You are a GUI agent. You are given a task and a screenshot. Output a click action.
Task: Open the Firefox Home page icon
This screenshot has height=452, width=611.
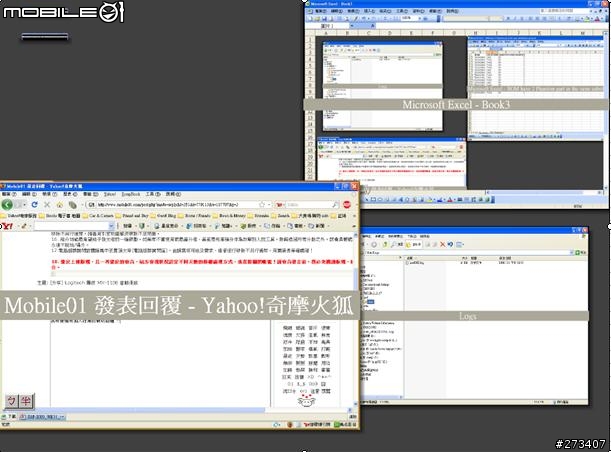coord(60,205)
